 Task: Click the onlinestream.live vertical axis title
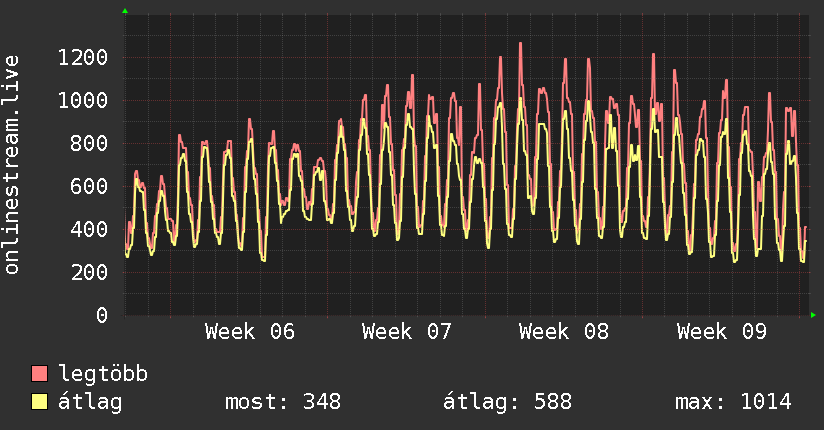coord(12,164)
